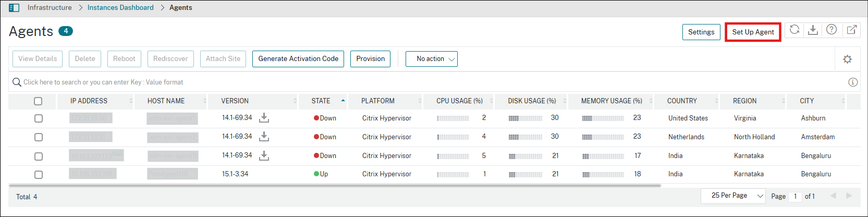Select all agents header checkbox
Image resolution: width=868 pixels, height=217 pixels.
coord(38,101)
